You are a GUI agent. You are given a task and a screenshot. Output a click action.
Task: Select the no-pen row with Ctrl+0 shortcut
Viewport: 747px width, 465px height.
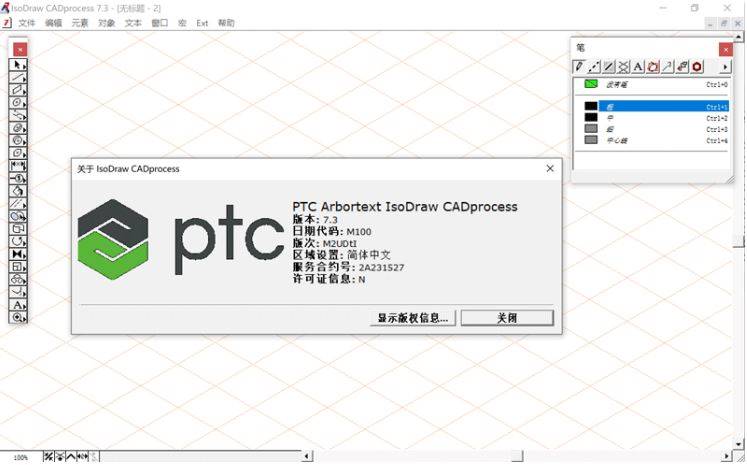pyautogui.click(x=651, y=84)
